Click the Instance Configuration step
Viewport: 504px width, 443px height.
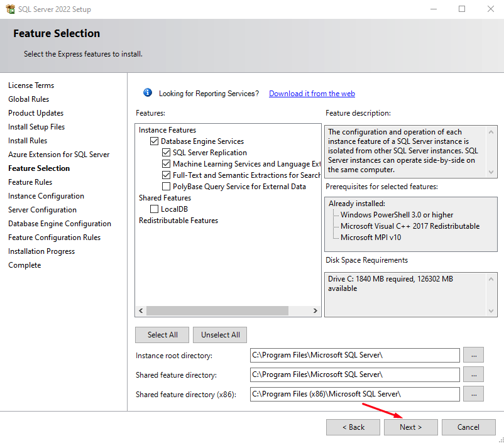tap(46, 196)
